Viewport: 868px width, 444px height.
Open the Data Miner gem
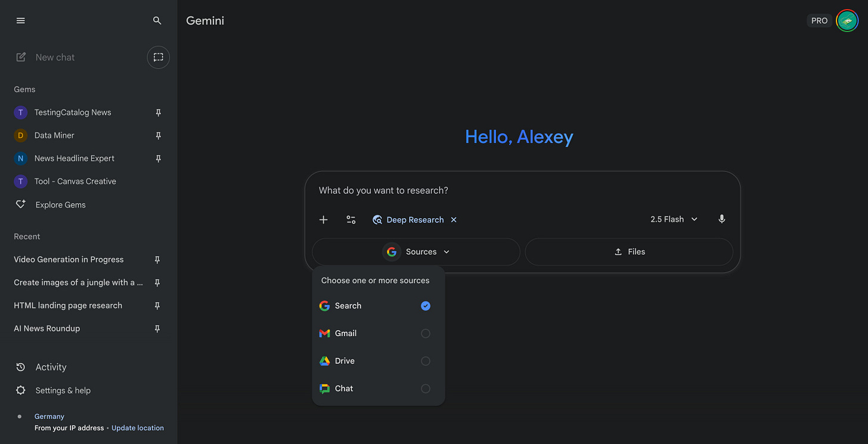tap(54, 135)
